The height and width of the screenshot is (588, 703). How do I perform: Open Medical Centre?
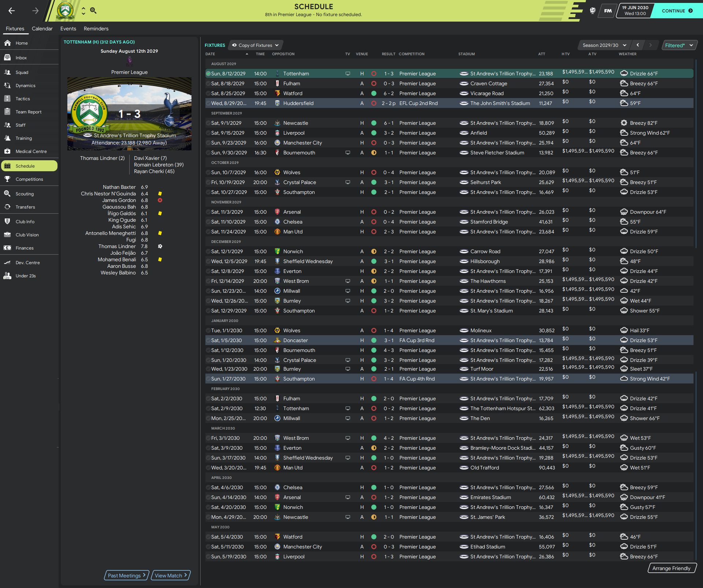tap(29, 151)
